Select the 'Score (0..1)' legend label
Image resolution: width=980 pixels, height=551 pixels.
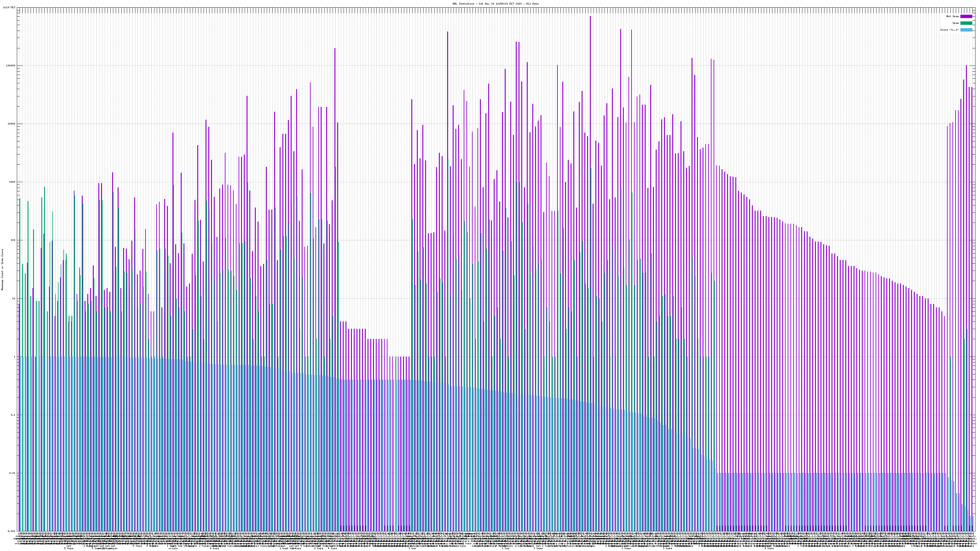pos(949,30)
